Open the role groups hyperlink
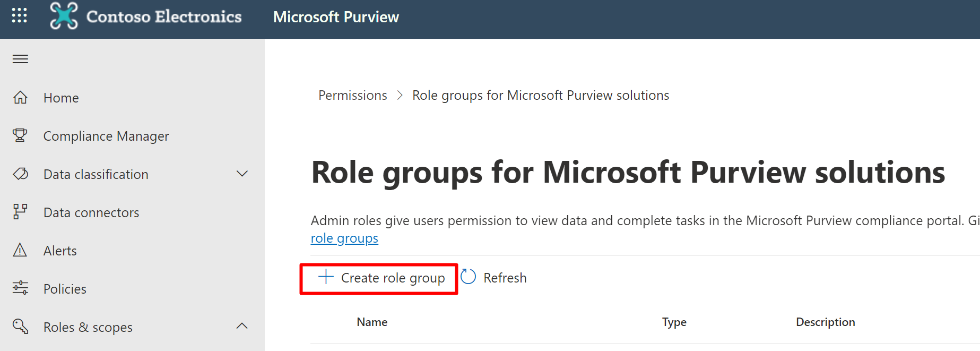This screenshot has height=351, width=980. click(x=344, y=238)
